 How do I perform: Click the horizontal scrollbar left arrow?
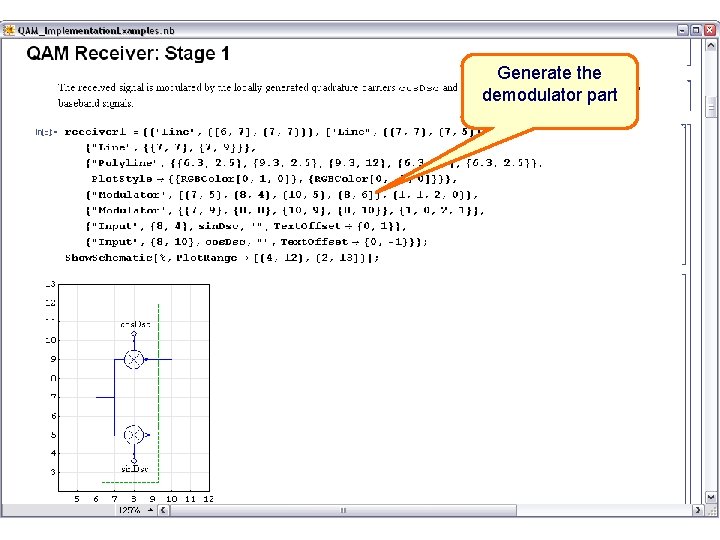[x=163, y=510]
